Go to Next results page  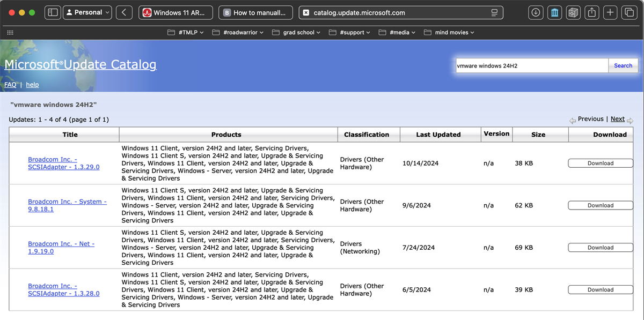click(x=618, y=119)
